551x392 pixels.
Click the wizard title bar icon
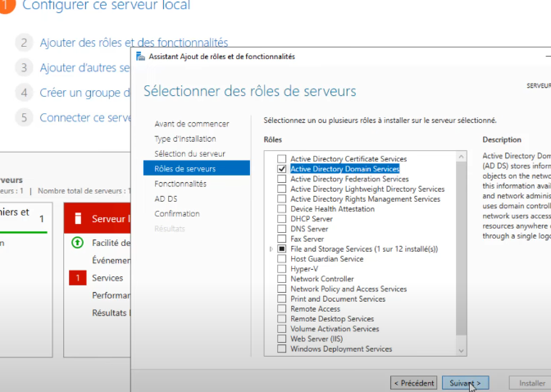click(x=140, y=57)
